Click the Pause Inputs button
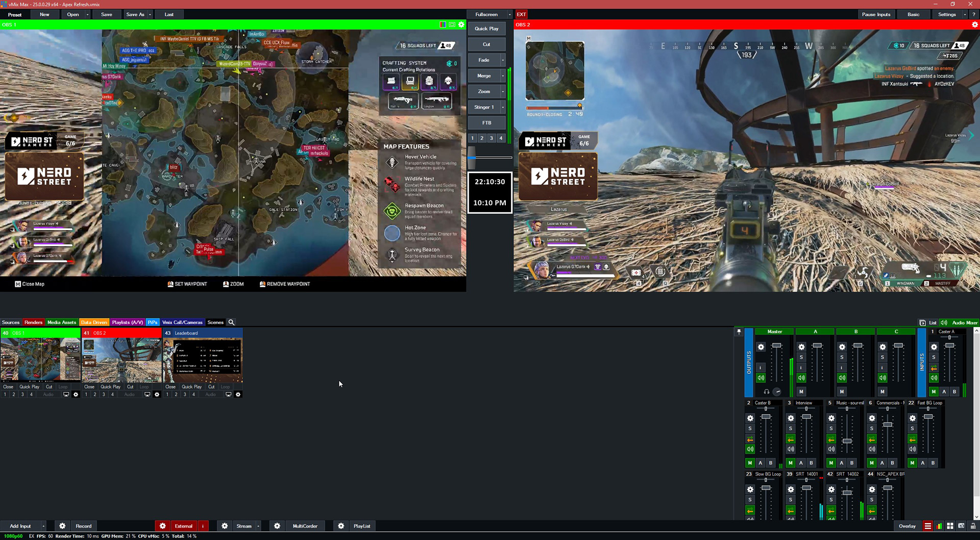Screen dimensions: 980x540 click(876, 14)
